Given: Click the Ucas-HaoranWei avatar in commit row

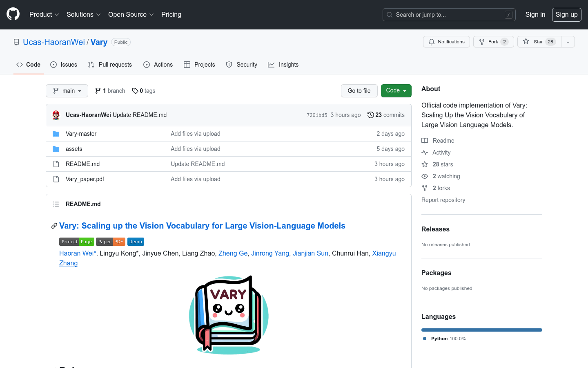Looking at the screenshot, I should 56,115.
